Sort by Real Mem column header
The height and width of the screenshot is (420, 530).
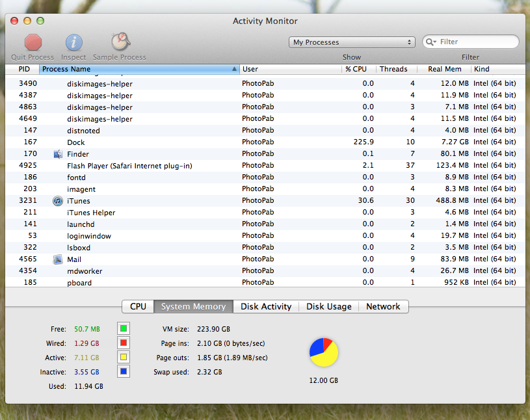pos(444,69)
